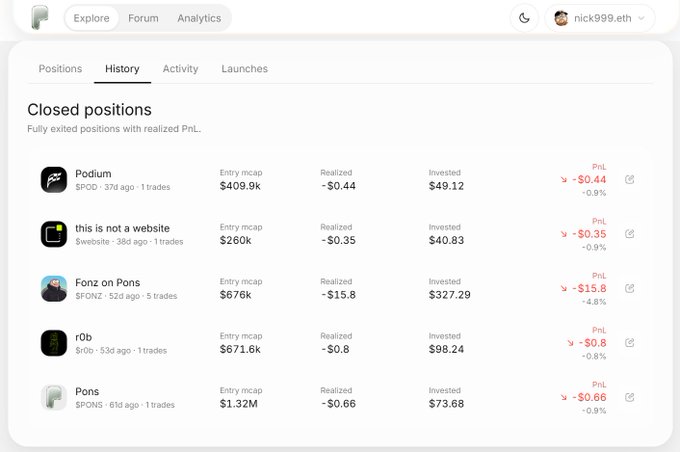Click the Podium token icon
Image resolution: width=680 pixels, height=452 pixels.
(54, 180)
